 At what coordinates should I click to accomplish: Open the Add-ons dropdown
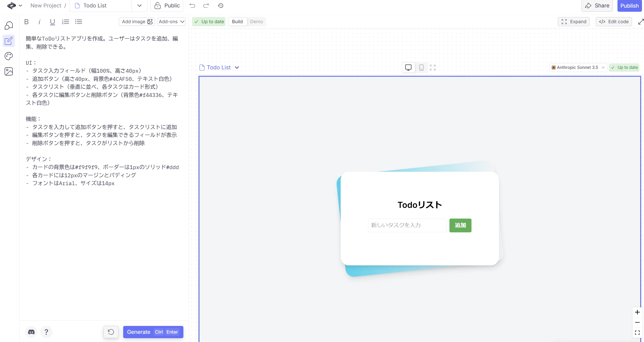coord(171,22)
